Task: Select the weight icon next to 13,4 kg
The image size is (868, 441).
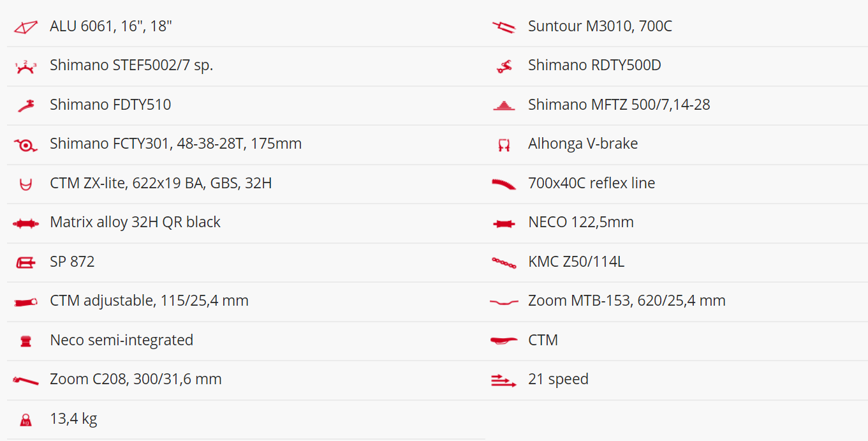Action: [x=26, y=419]
